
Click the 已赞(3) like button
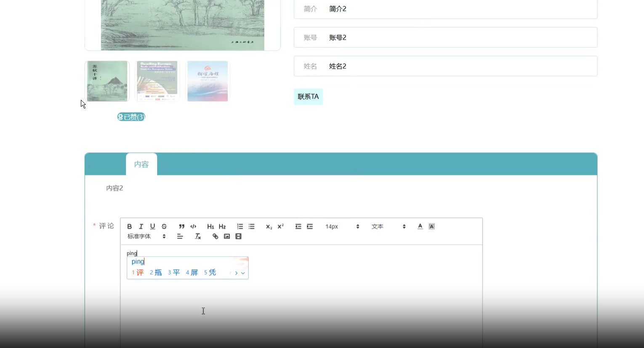click(x=131, y=117)
